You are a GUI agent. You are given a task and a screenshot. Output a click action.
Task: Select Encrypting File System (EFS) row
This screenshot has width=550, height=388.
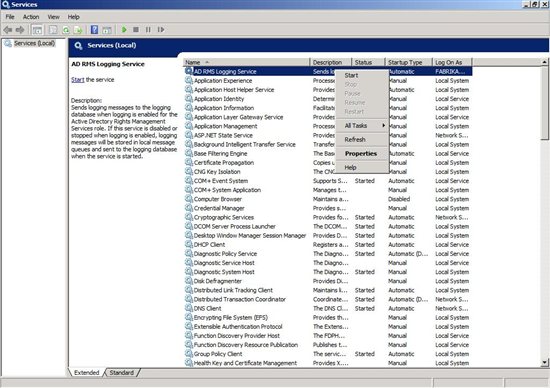tap(328, 317)
